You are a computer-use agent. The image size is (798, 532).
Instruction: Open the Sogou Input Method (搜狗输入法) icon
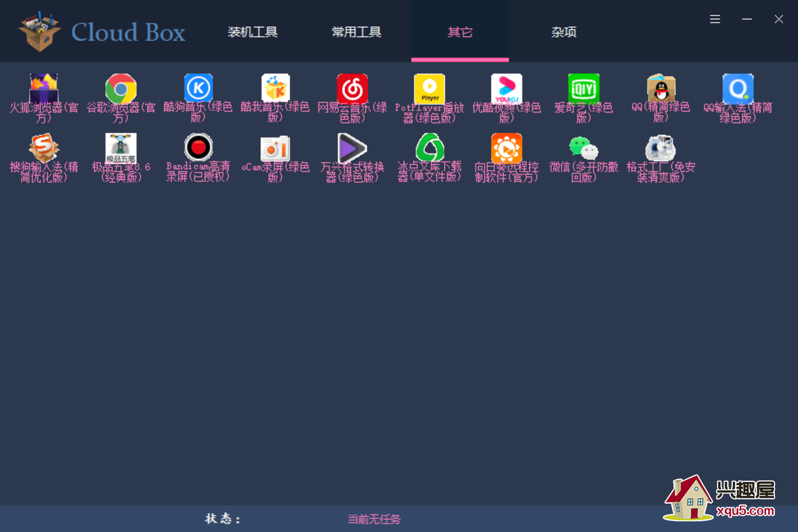44,148
